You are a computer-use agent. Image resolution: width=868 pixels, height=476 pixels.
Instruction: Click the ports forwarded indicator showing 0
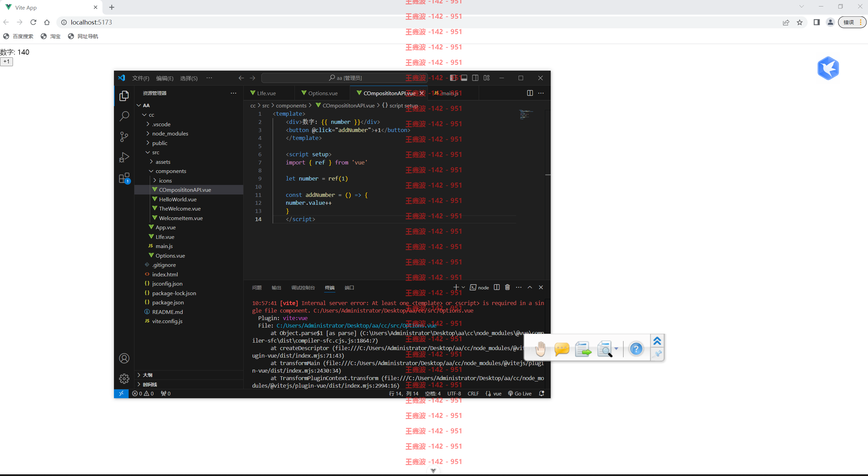point(166,393)
